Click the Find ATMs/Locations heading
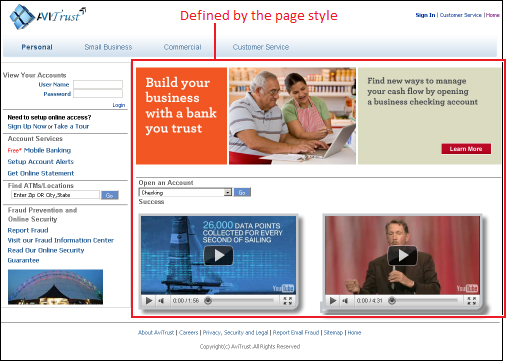The image size is (506, 362). 41,185
